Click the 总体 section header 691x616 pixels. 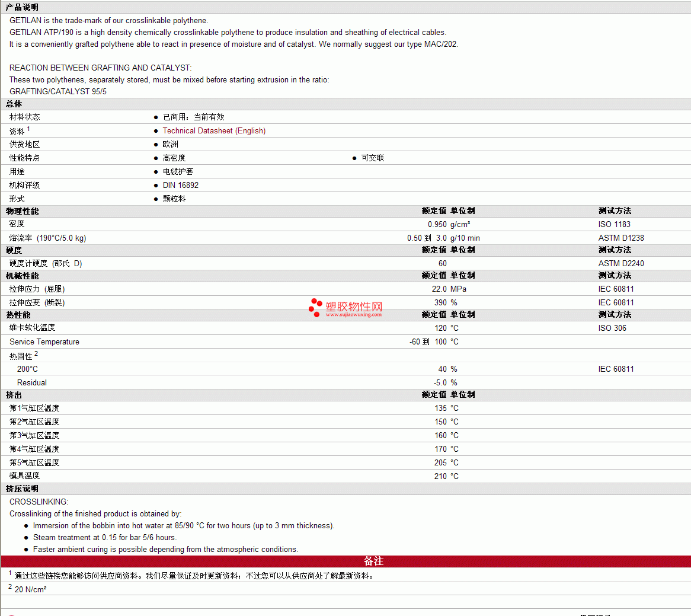pyautogui.click(x=14, y=104)
